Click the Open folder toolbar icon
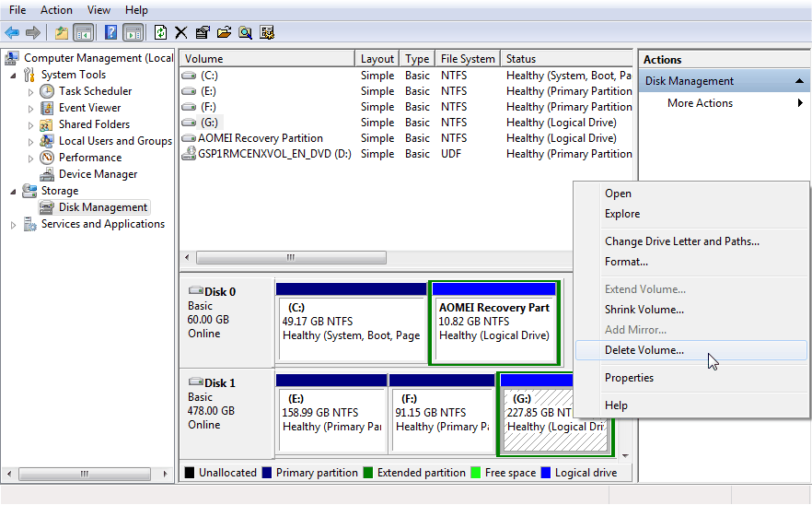Screen dimensions: 812x505 pyautogui.click(x=224, y=32)
